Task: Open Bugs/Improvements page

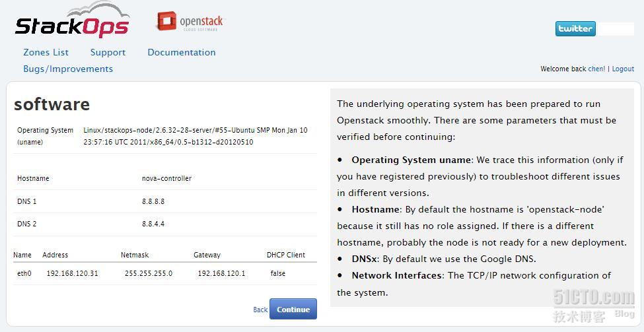Action: click(x=68, y=69)
